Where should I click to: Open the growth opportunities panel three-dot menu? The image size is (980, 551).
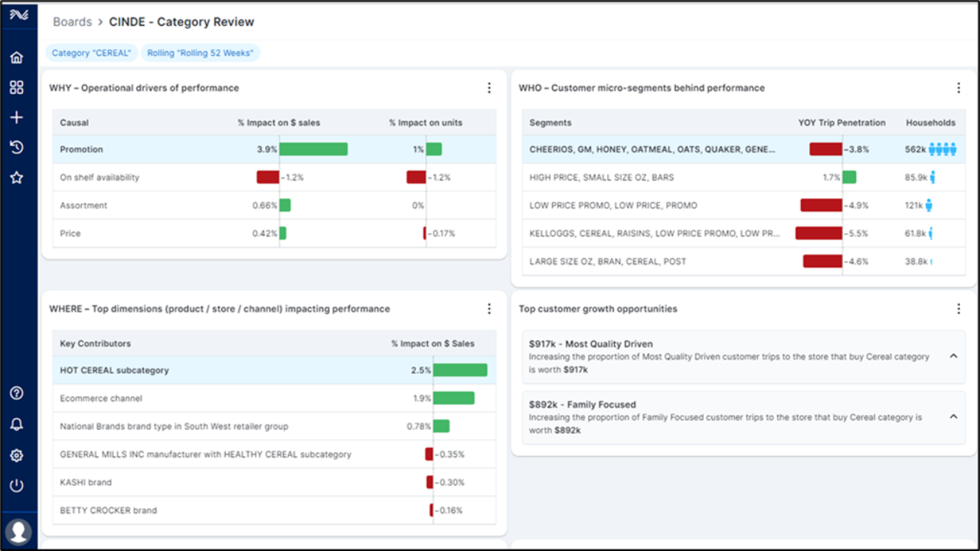point(959,309)
